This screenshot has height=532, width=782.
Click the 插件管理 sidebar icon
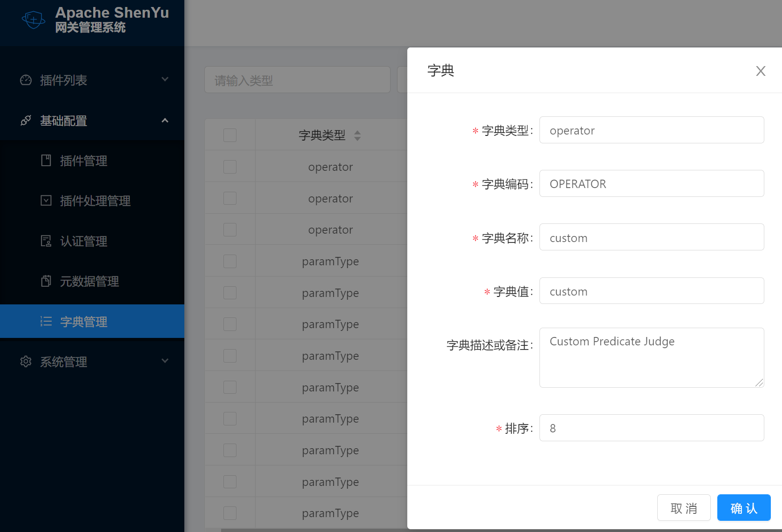tap(46, 161)
